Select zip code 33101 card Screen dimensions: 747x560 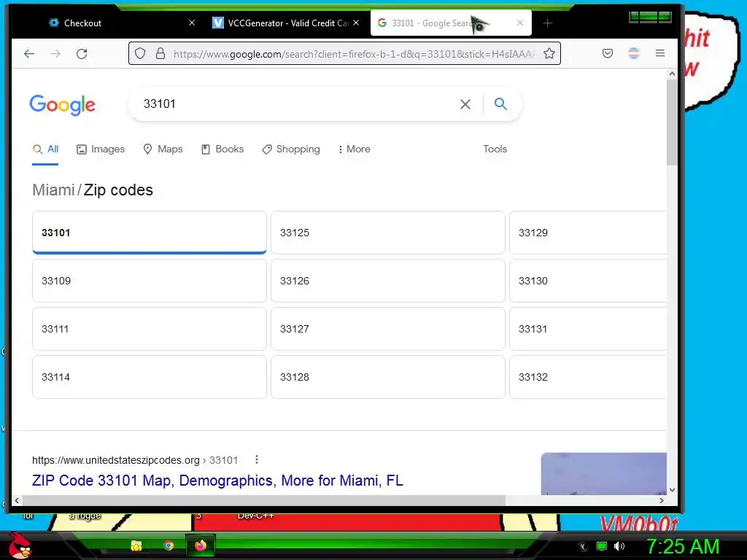[149, 233]
